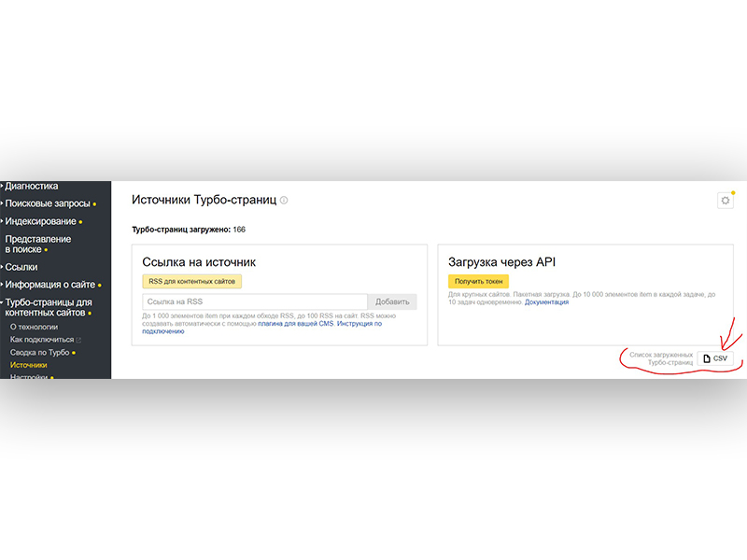Click the Загрузка через API card title
747x560 pixels.
pyautogui.click(x=501, y=262)
